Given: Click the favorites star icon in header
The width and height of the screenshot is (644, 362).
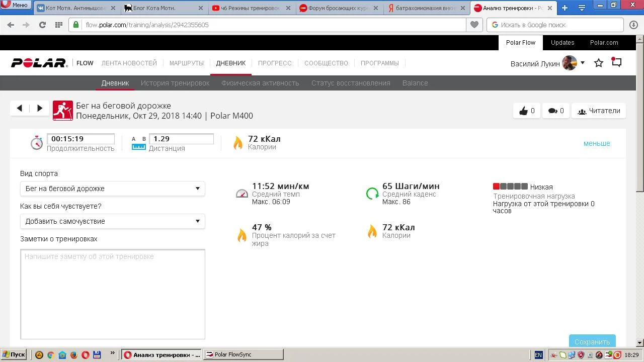Looking at the screenshot, I should point(599,63).
